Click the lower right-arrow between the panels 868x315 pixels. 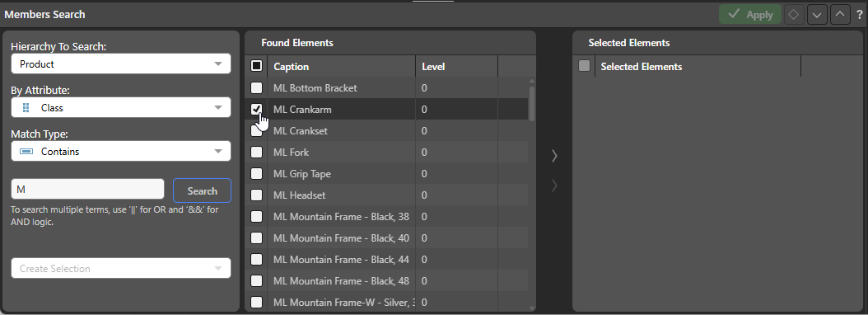[554, 186]
